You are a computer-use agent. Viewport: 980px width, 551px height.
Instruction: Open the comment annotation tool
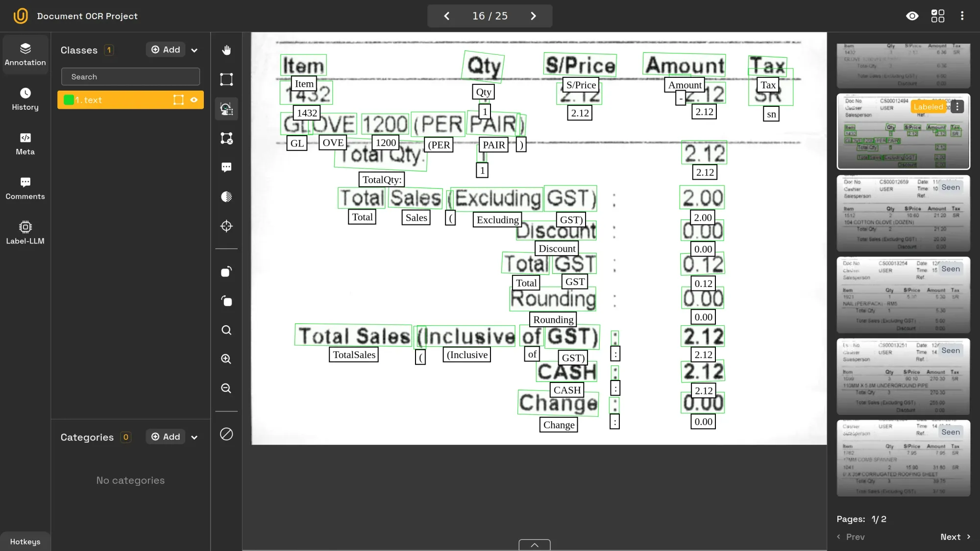(x=226, y=167)
